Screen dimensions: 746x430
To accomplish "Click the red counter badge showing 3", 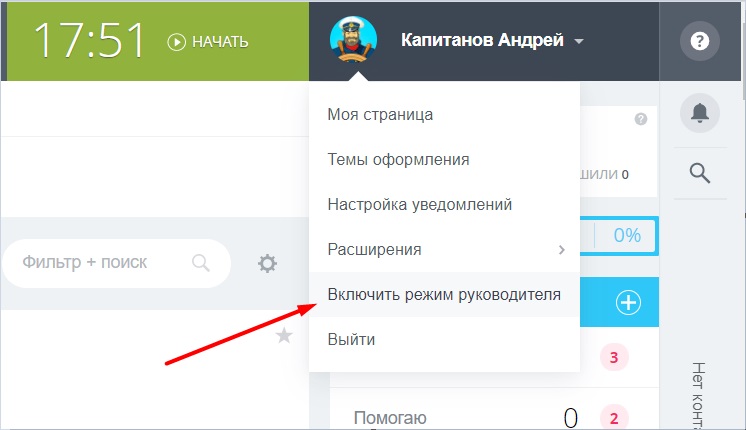I will [x=613, y=358].
